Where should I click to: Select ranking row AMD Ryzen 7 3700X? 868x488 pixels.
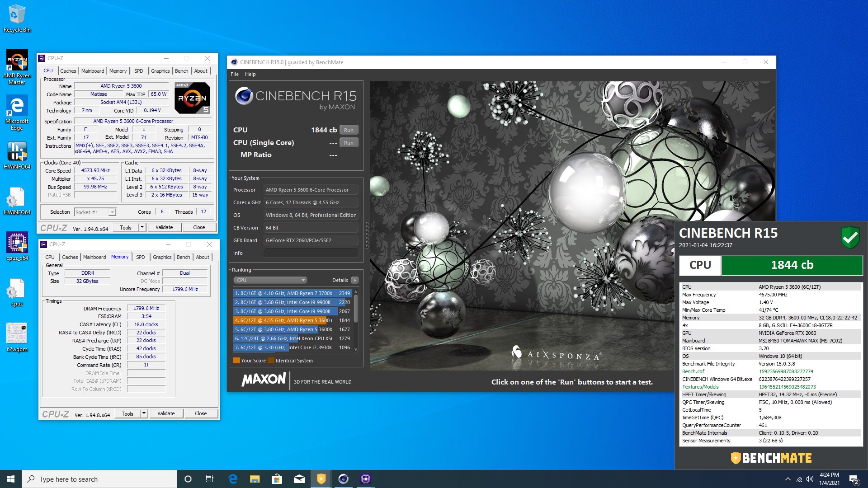[292, 293]
